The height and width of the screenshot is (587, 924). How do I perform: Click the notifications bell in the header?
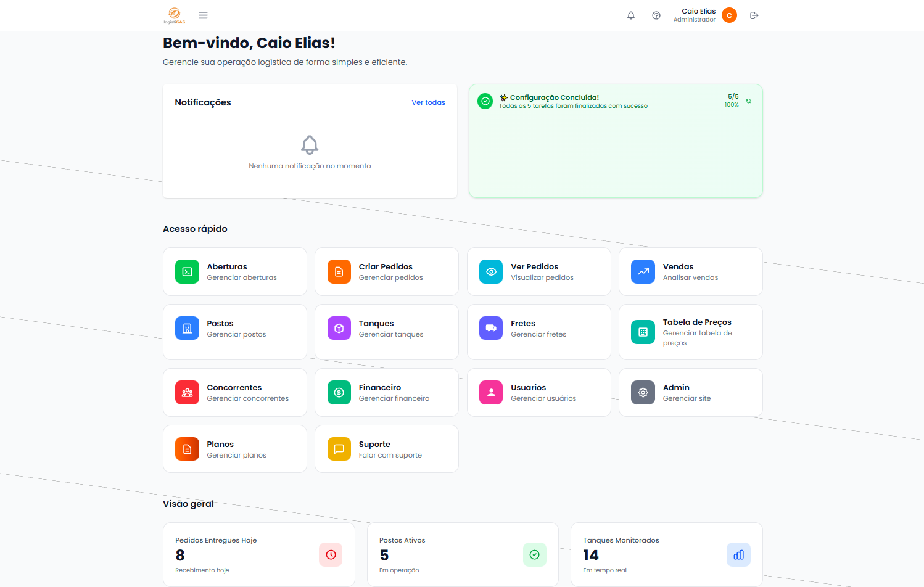click(630, 15)
